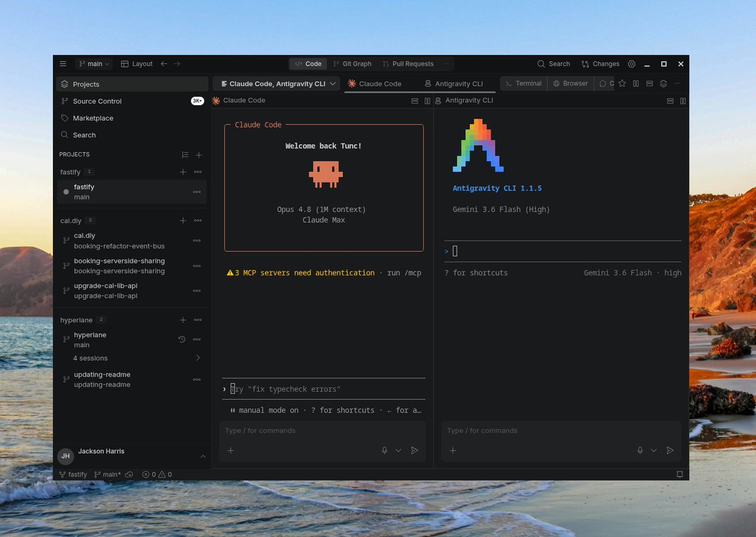Viewport: 756px width, 537px height.
Task: Send message in the Antigravity CLI input box
Action: (x=670, y=450)
